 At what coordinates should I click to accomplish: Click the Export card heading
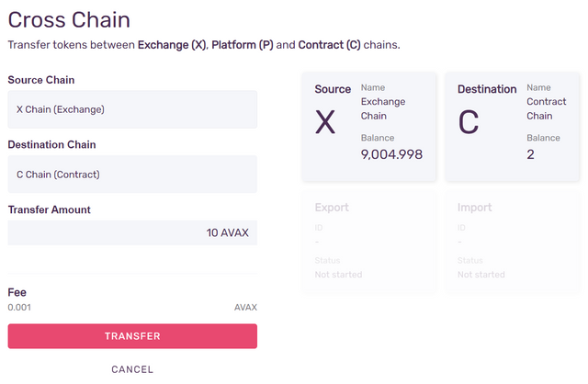332,208
